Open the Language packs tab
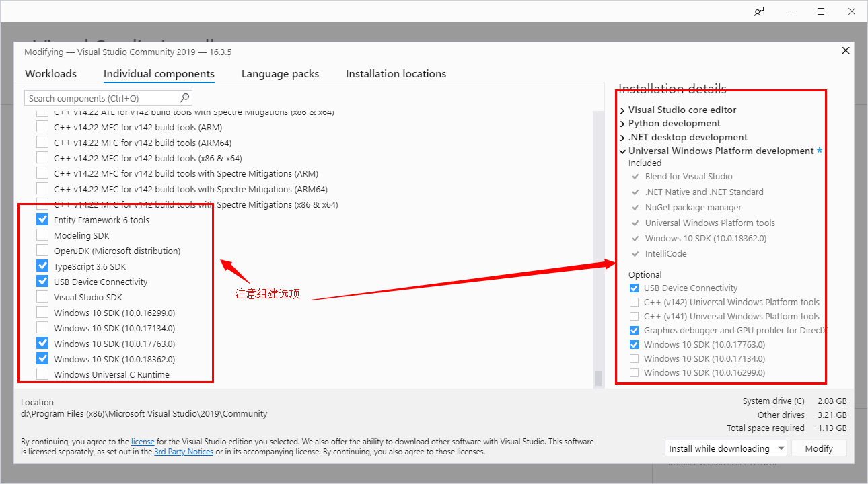This screenshot has width=868, height=484. coord(280,74)
